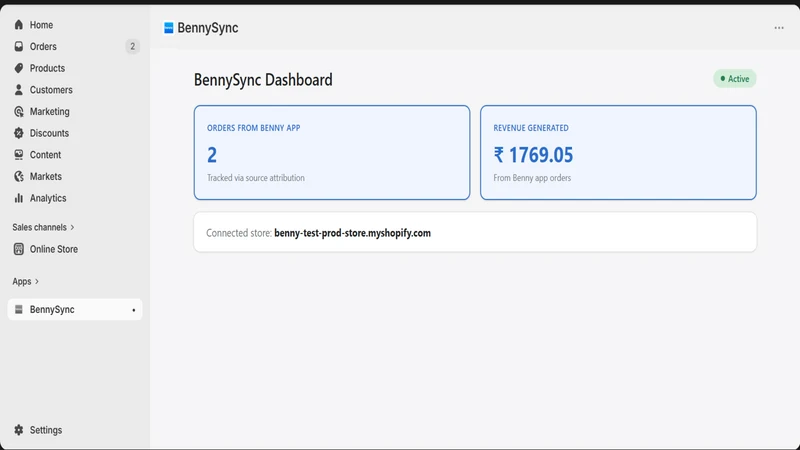The height and width of the screenshot is (450, 800).
Task: Open Settings label at sidebar bottom
Action: (46, 430)
